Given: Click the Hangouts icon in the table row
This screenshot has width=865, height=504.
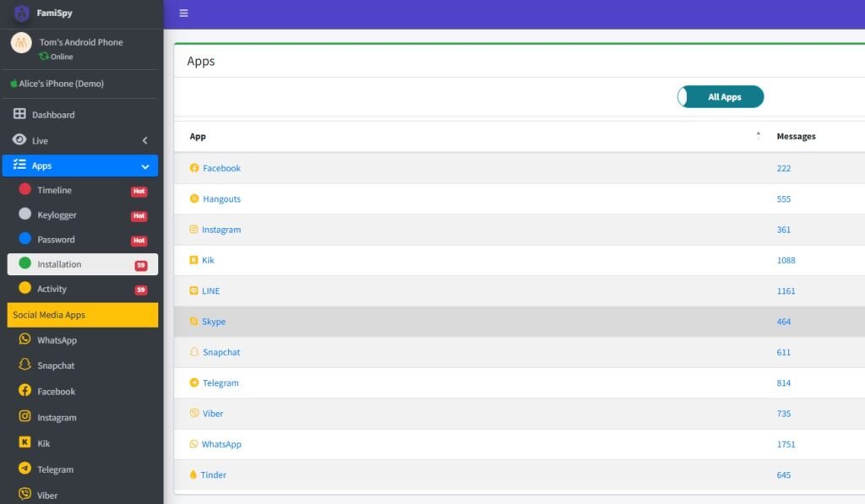Looking at the screenshot, I should point(194,198).
